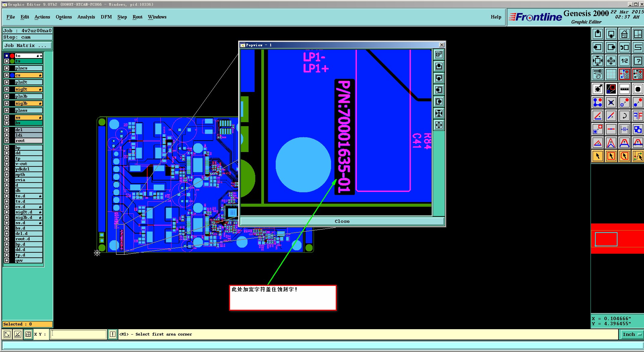Open the Actions menu
This screenshot has width=644, height=352.
click(x=42, y=17)
